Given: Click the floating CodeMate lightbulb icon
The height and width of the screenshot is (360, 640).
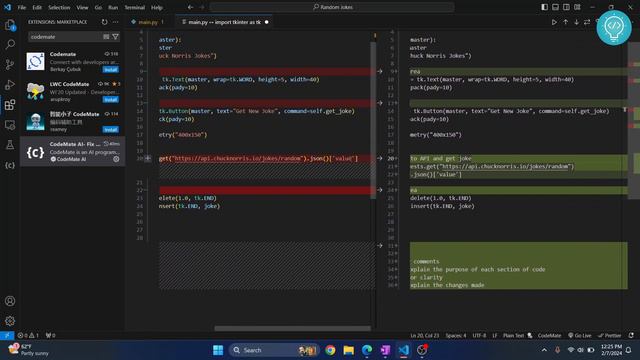Looking at the screenshot, I should [614, 27].
